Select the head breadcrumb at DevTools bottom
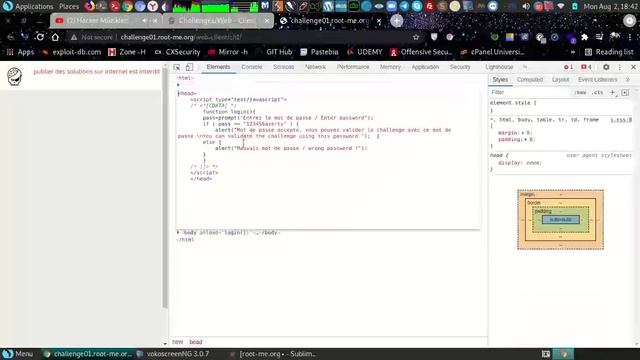Screen dimensions: 640x360 [196, 342]
